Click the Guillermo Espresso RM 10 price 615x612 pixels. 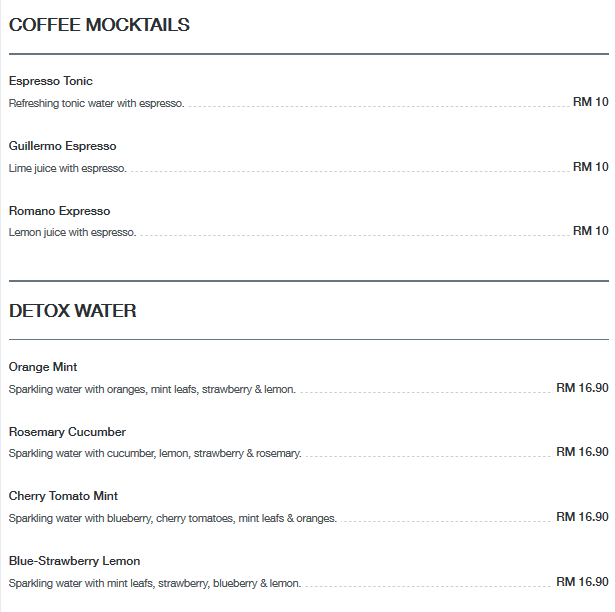tap(590, 167)
